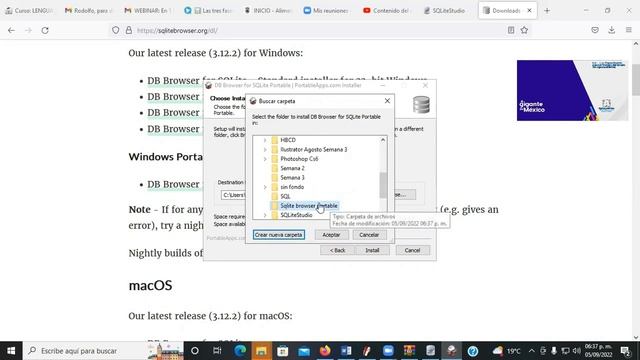This screenshot has width=640, height=360.
Task: Open the Pocket save icon
Action: (x=595, y=30)
